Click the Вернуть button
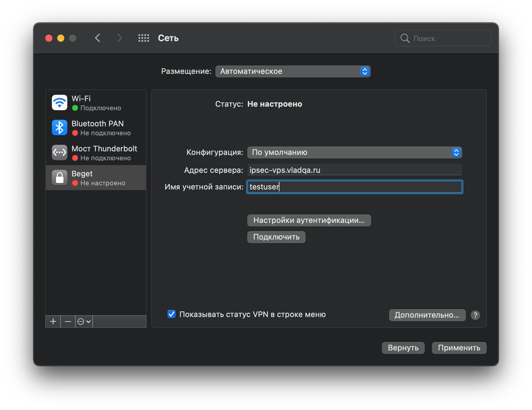This screenshot has width=532, height=410. 403,348
